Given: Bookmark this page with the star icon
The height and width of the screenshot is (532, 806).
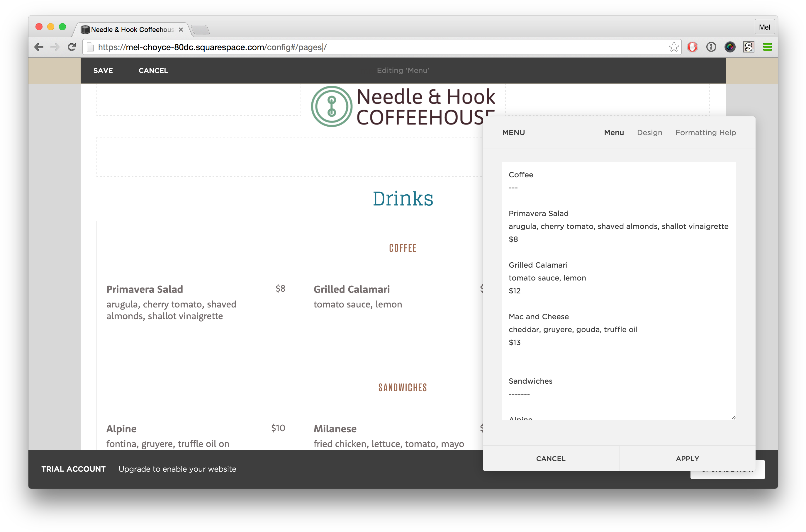Looking at the screenshot, I should click(673, 47).
